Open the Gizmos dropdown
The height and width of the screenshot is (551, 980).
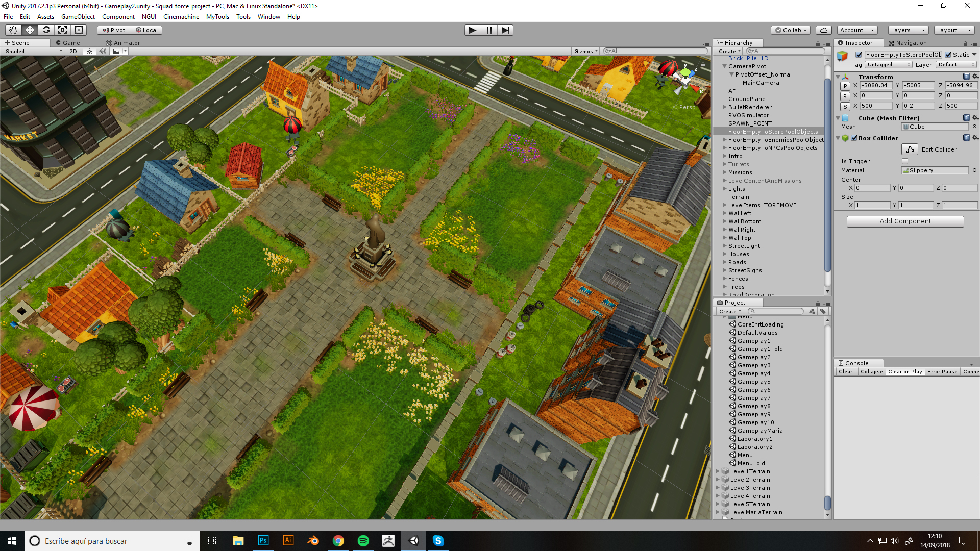(585, 51)
